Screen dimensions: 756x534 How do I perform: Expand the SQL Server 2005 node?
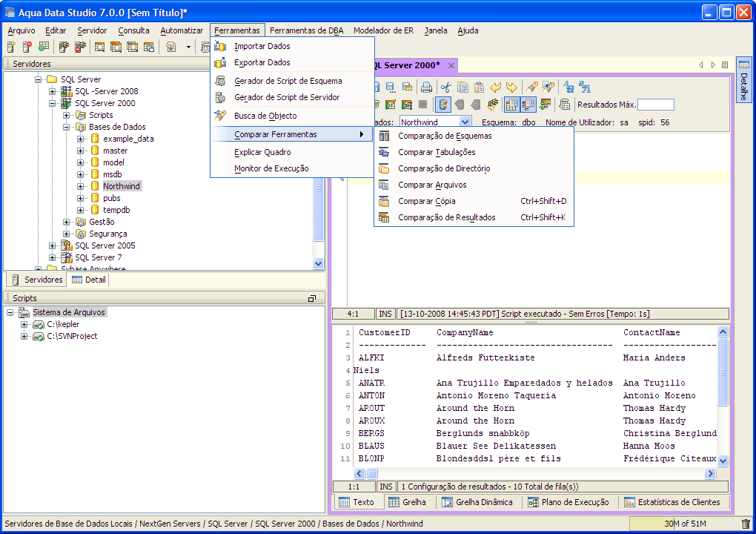click(x=52, y=245)
